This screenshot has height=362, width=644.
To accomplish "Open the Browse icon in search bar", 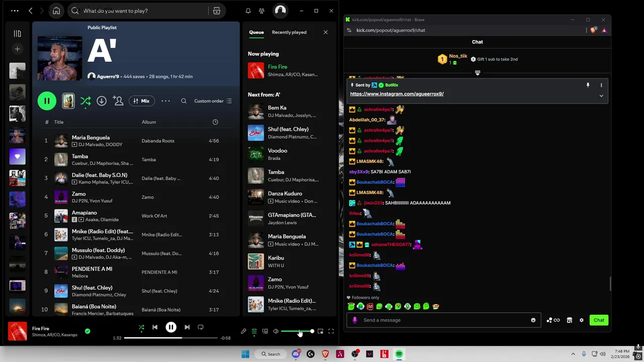I will coord(216,11).
